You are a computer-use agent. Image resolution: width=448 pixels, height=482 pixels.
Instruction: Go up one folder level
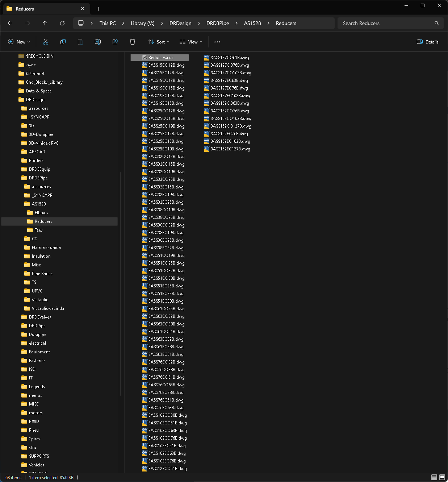[x=45, y=23]
